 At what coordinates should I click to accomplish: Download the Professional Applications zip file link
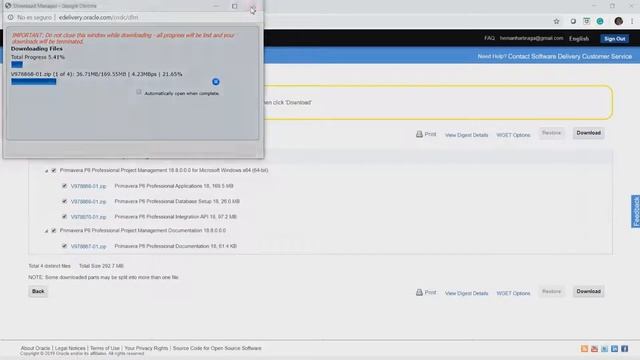point(88,186)
